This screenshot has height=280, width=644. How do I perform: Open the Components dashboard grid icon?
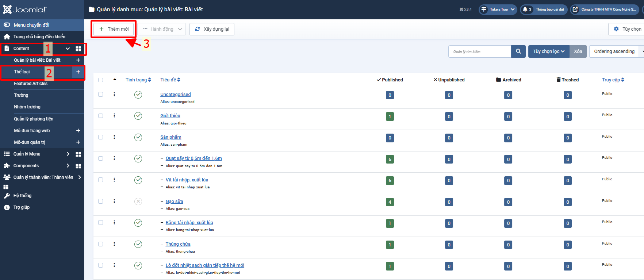pyautogui.click(x=78, y=166)
